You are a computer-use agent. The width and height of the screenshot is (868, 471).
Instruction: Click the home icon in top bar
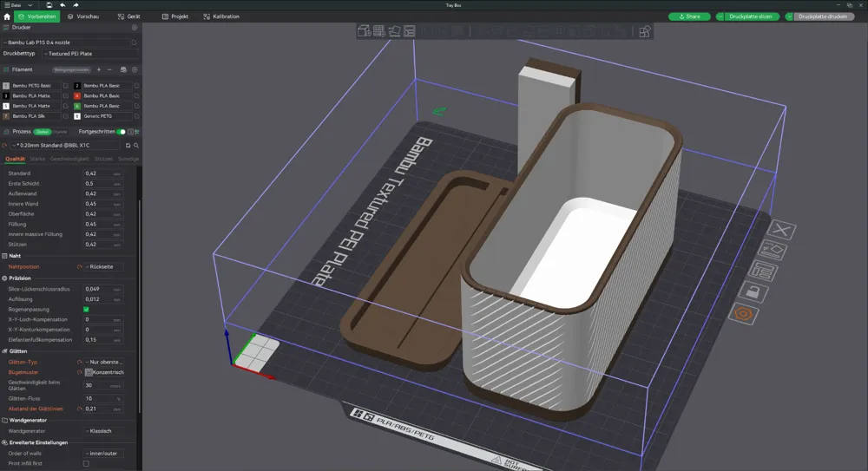coord(7,16)
